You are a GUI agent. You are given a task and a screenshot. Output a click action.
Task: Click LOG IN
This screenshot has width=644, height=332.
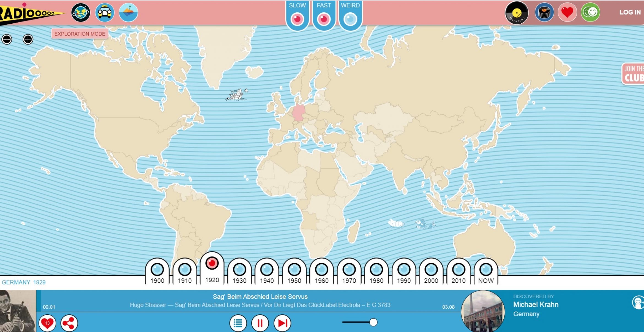[x=630, y=12]
